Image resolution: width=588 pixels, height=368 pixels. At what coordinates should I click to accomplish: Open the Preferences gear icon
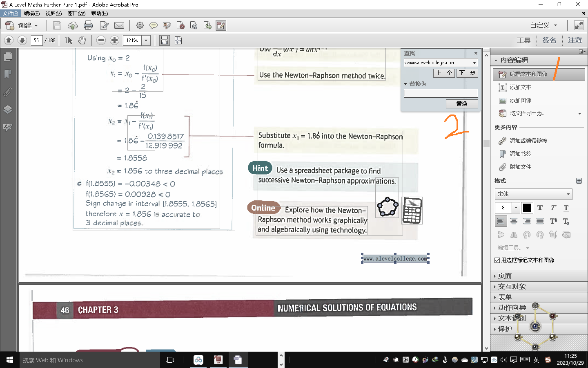click(x=140, y=25)
